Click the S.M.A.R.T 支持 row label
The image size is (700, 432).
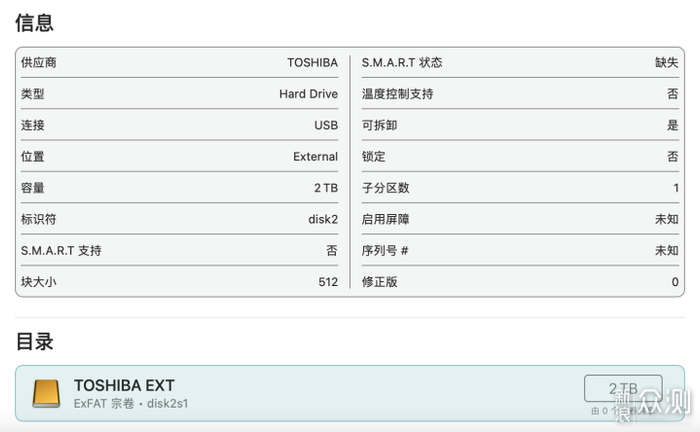[61, 250]
